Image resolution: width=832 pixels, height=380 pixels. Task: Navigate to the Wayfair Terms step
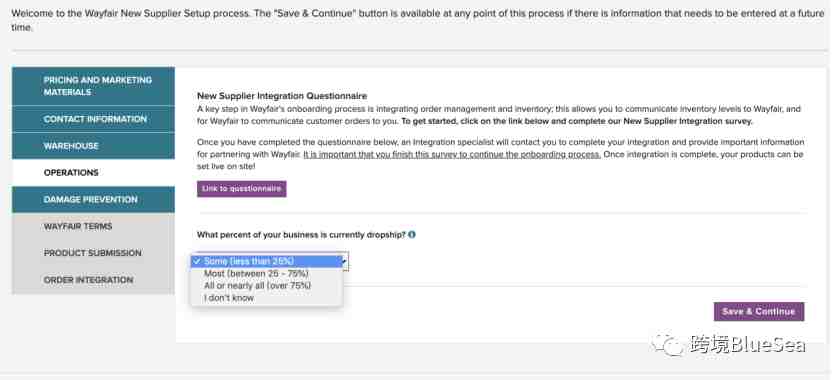[x=93, y=227]
